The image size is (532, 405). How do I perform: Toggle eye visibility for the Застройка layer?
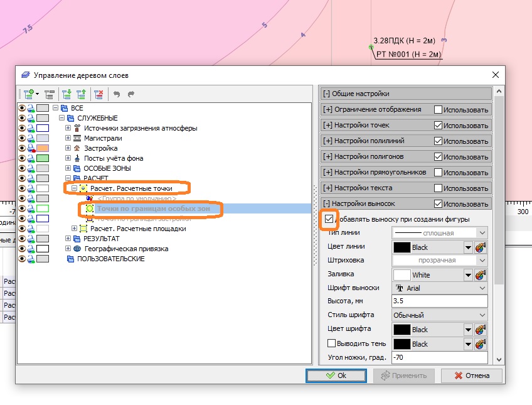22,148
